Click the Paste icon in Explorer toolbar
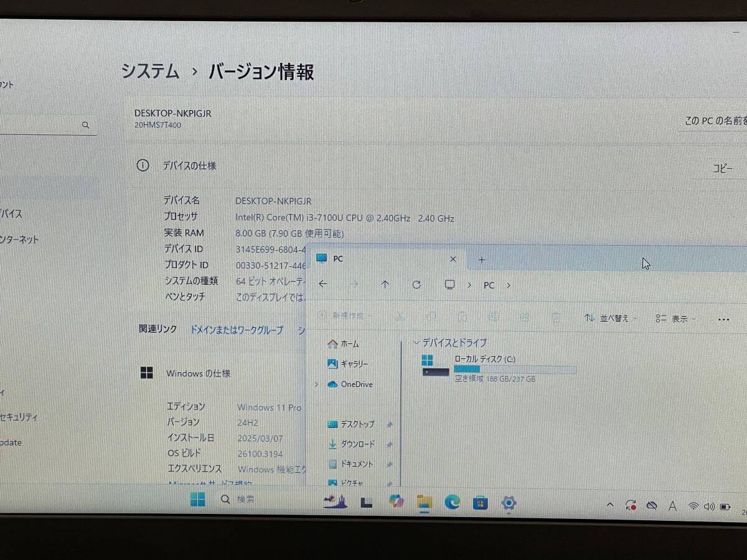The width and height of the screenshot is (747, 560). pyautogui.click(x=462, y=316)
